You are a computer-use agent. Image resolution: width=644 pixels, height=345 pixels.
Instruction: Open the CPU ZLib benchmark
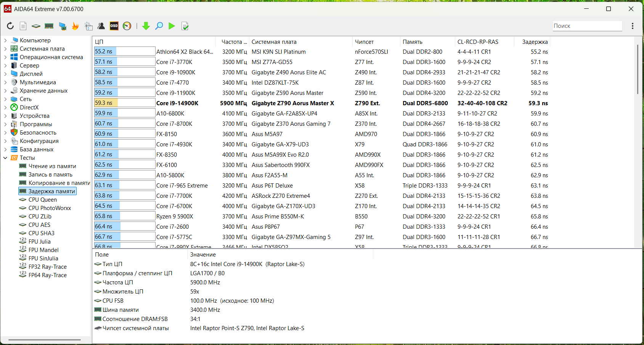(x=40, y=217)
